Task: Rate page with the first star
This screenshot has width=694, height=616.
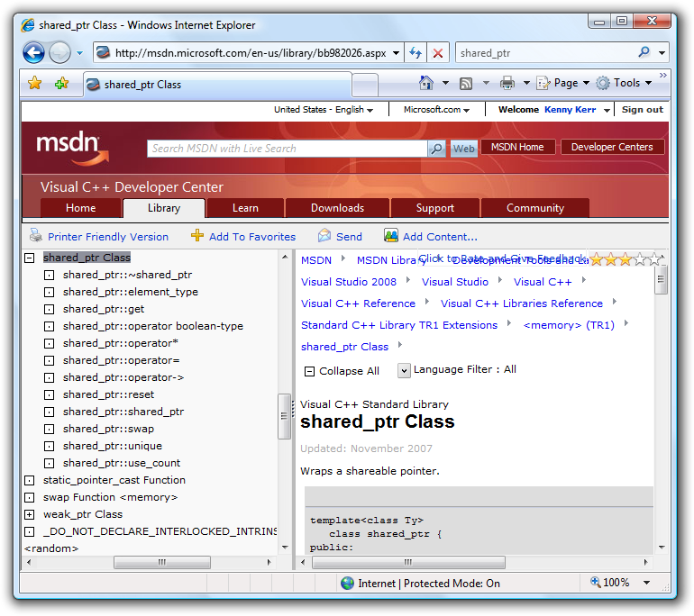Action: [x=597, y=259]
